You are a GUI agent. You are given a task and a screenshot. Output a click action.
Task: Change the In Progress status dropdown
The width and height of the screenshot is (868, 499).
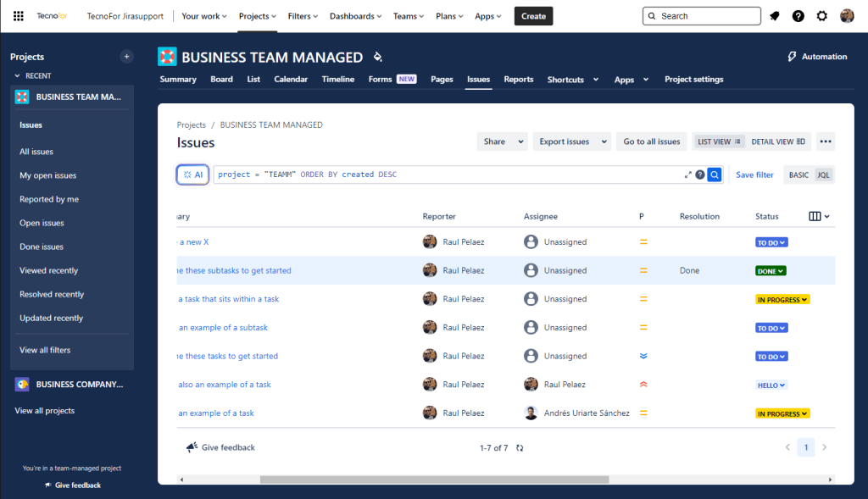click(x=782, y=299)
